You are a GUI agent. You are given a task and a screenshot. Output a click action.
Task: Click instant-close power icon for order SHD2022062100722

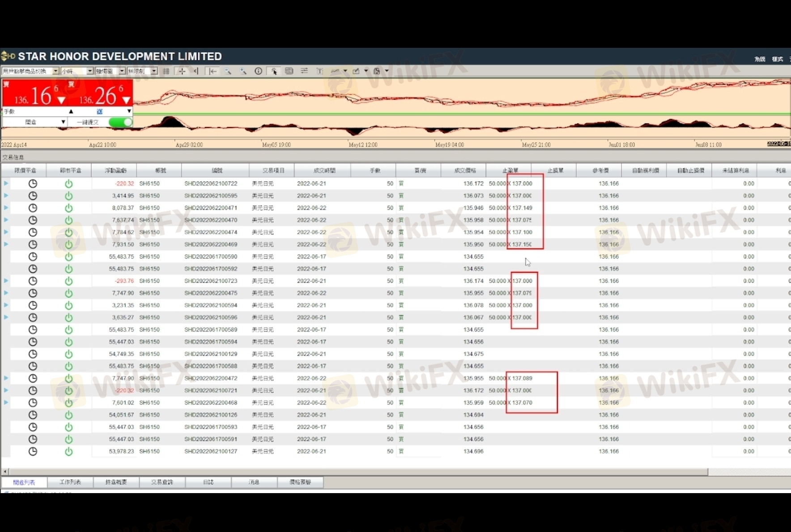point(68,184)
